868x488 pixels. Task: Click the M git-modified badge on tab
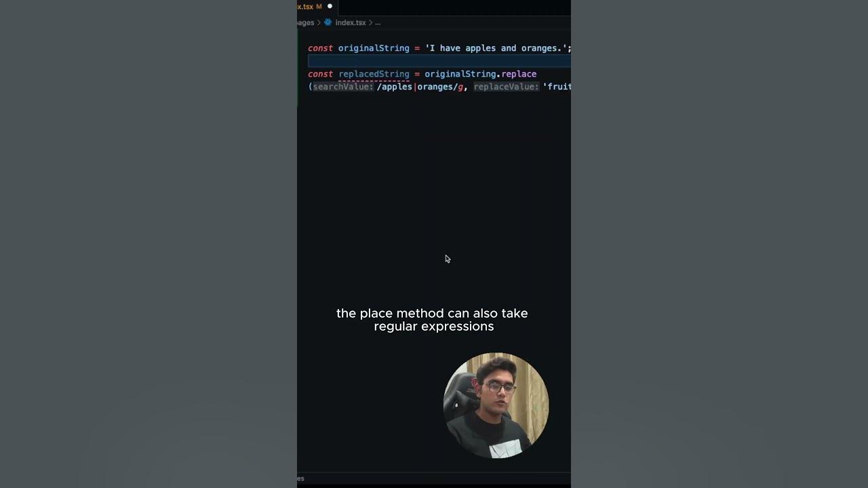coord(319,7)
